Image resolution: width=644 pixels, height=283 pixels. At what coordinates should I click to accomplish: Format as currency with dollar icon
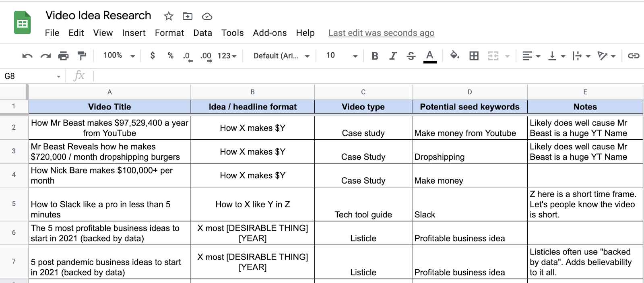(153, 56)
